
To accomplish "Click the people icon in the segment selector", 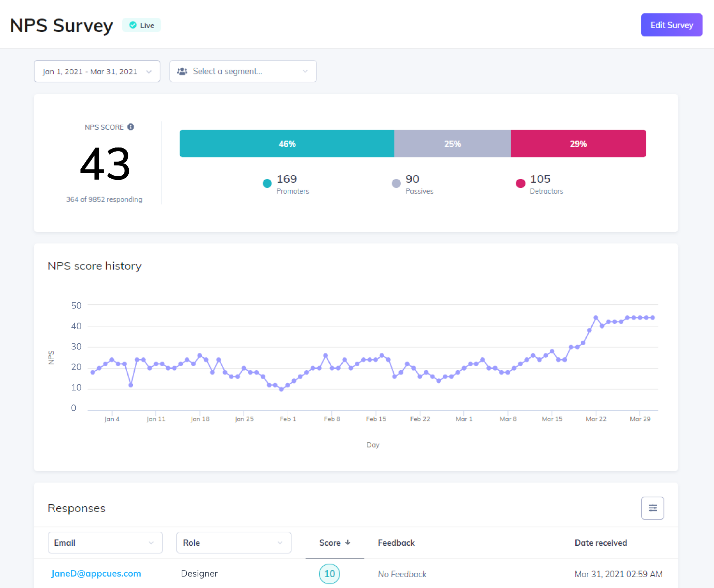I will click(182, 71).
